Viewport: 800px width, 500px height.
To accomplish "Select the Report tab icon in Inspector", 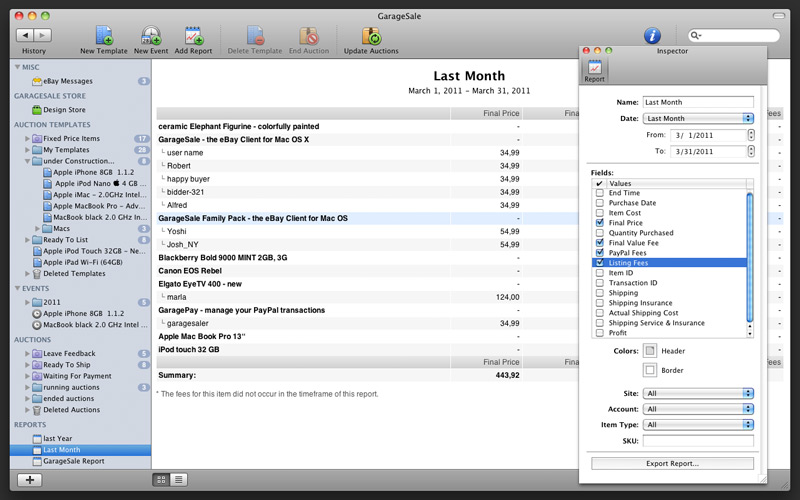I will pyautogui.click(x=594, y=70).
